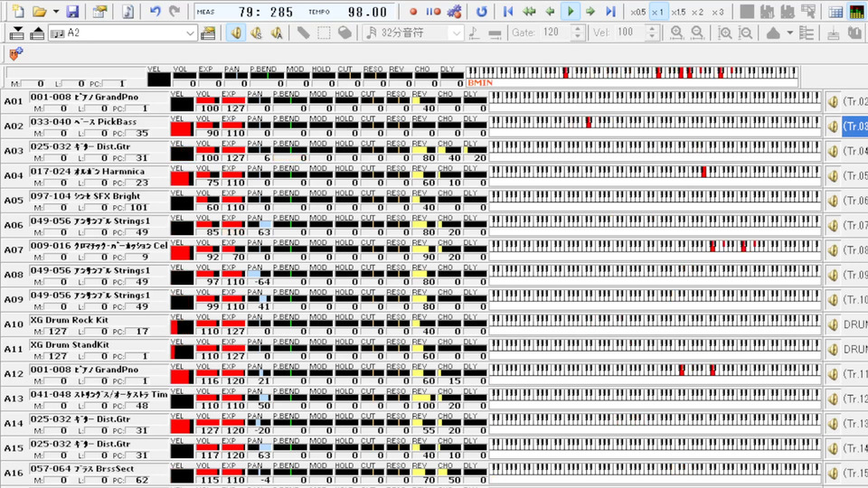Toggle the All speaker icon marked A
This screenshot has width=868, height=488.
tap(277, 33)
